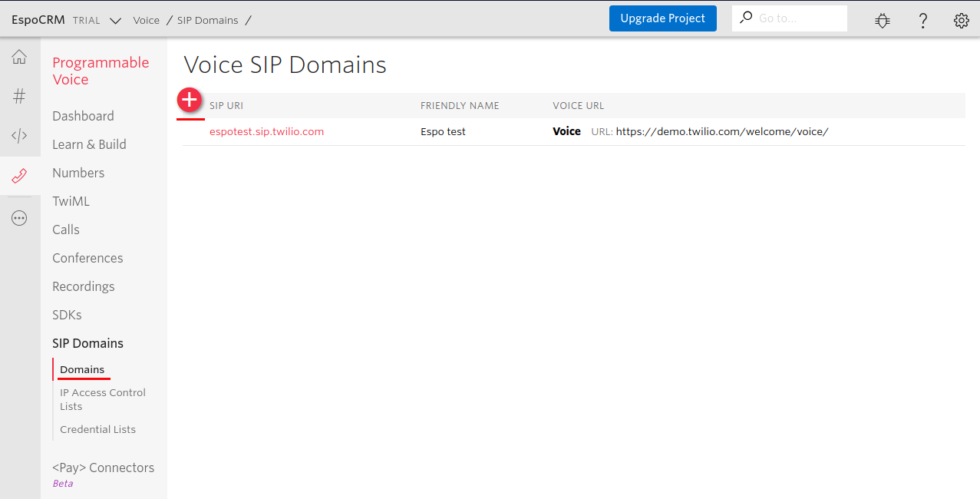Open the Debugger alerts icon
980x499 pixels.
(882, 20)
